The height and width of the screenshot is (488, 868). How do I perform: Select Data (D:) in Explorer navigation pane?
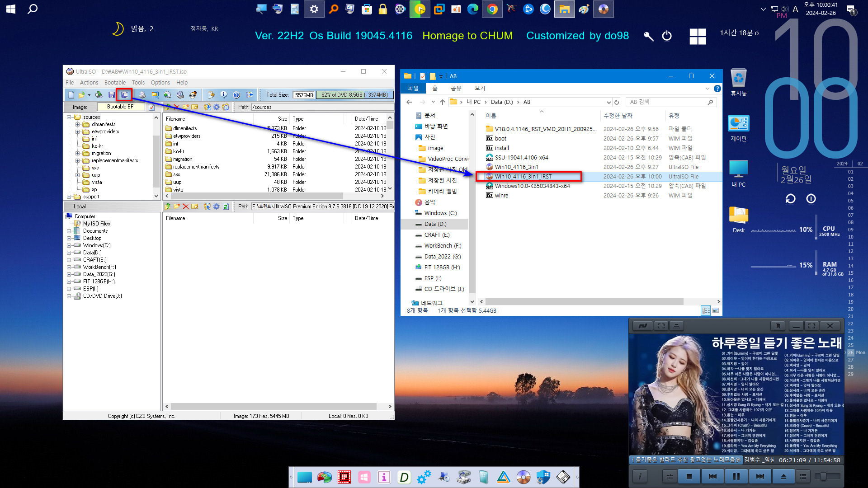435,224
